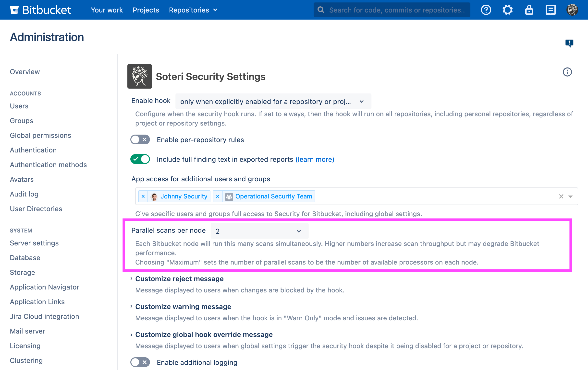This screenshot has height=370, width=588.
Task: Open the user profile avatar
Action: coord(572,10)
